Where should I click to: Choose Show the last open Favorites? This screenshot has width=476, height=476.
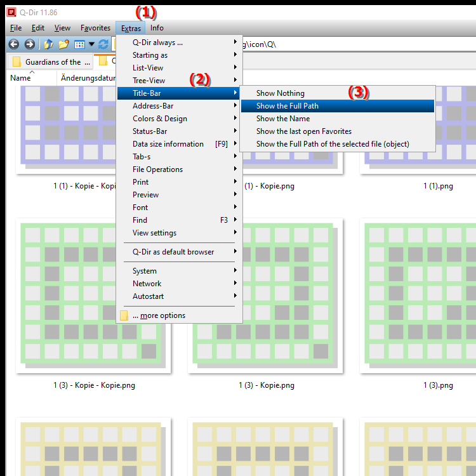pos(338,131)
